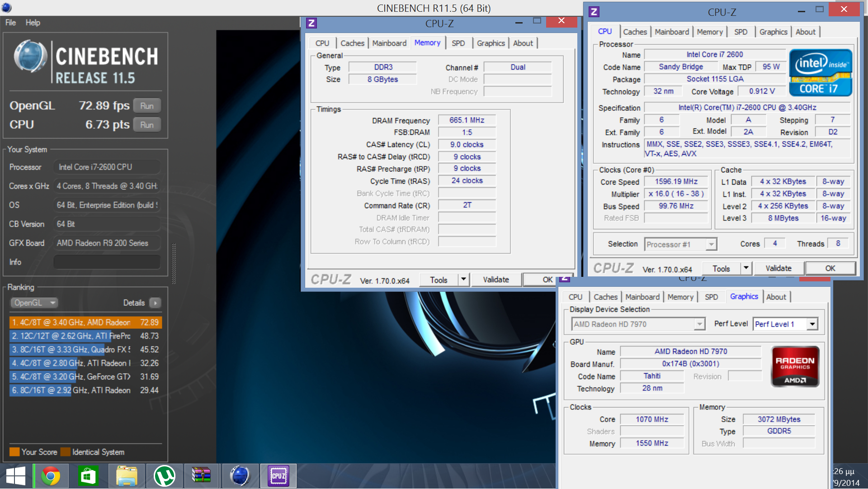Select ranking entry 3 Quadro FX 45.52
This screenshot has width=868, height=489.
click(85, 350)
